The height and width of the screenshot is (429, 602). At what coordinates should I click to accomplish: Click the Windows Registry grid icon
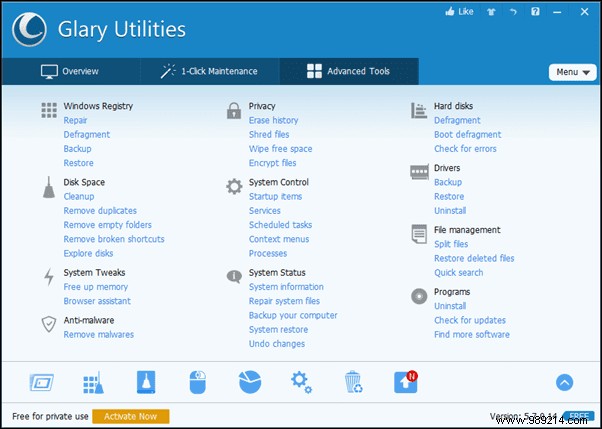tap(49, 110)
